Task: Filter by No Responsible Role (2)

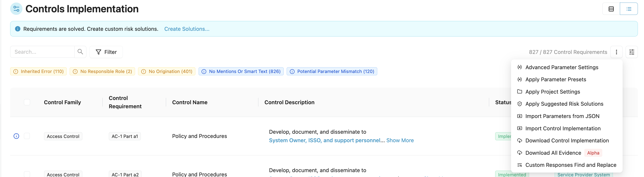Action: [x=102, y=72]
